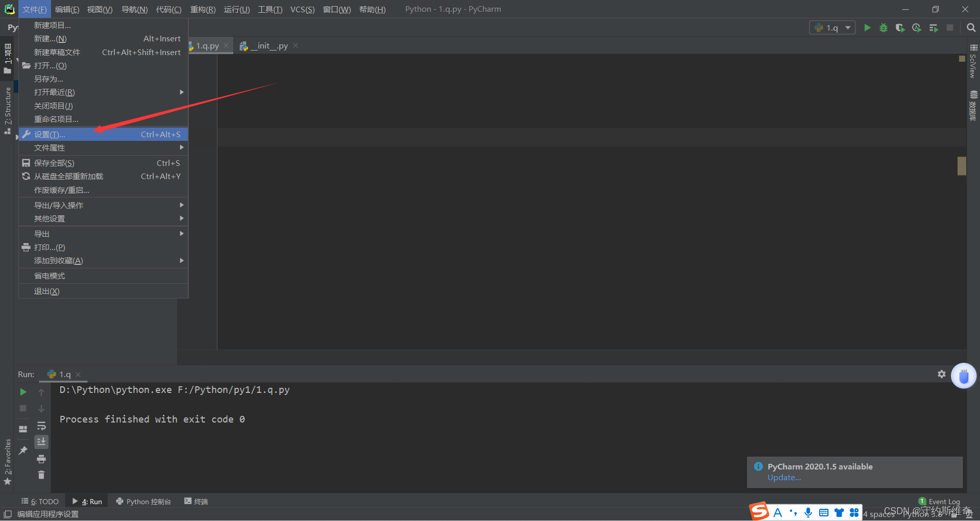Start debugging with the bug icon

pyautogui.click(x=884, y=28)
